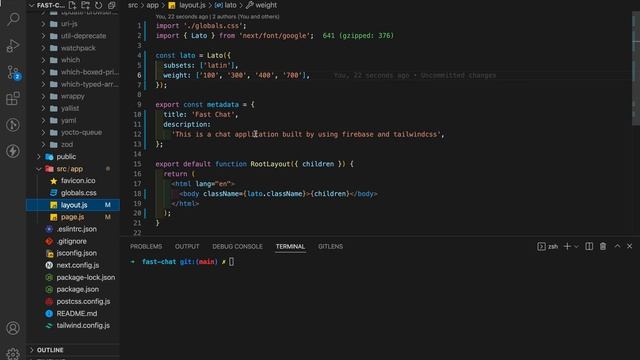
Task: Open the Run and Debug view
Action: tap(13, 46)
